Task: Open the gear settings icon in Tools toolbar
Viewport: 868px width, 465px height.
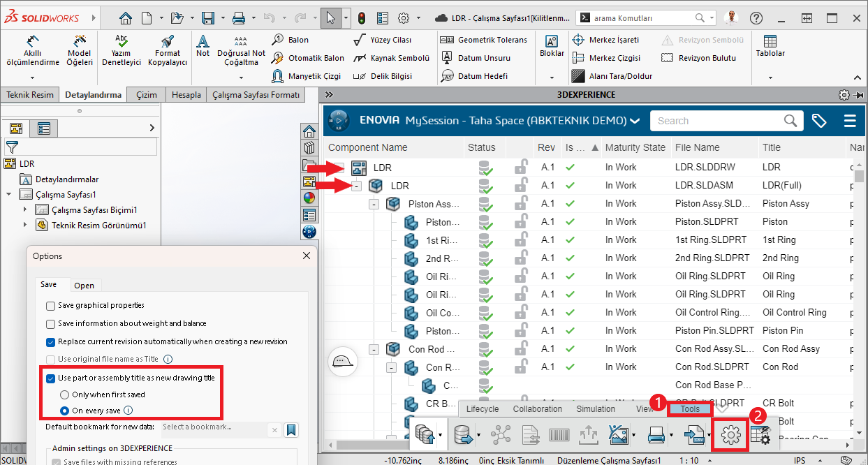Action: tap(730, 435)
